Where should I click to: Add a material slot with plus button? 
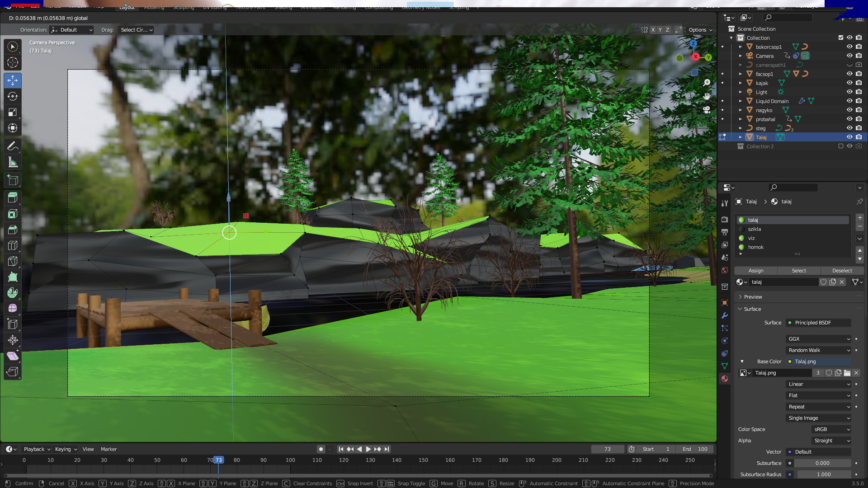coord(859,218)
